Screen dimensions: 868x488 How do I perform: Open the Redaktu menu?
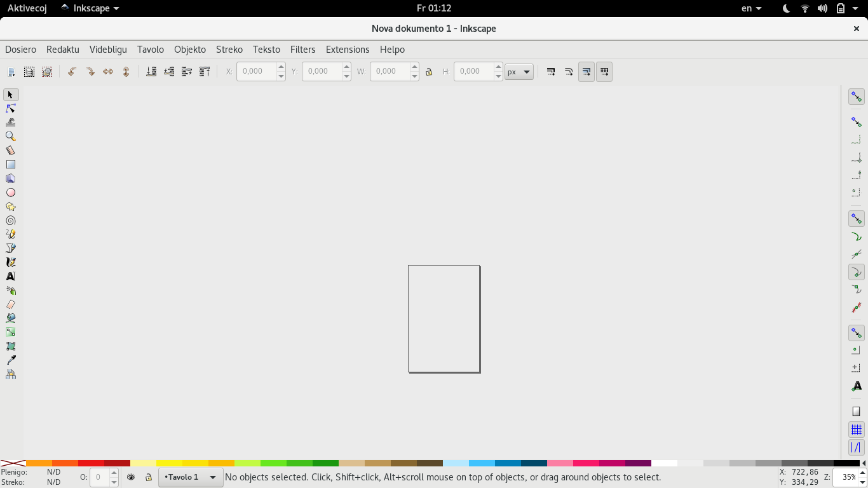[x=63, y=50]
